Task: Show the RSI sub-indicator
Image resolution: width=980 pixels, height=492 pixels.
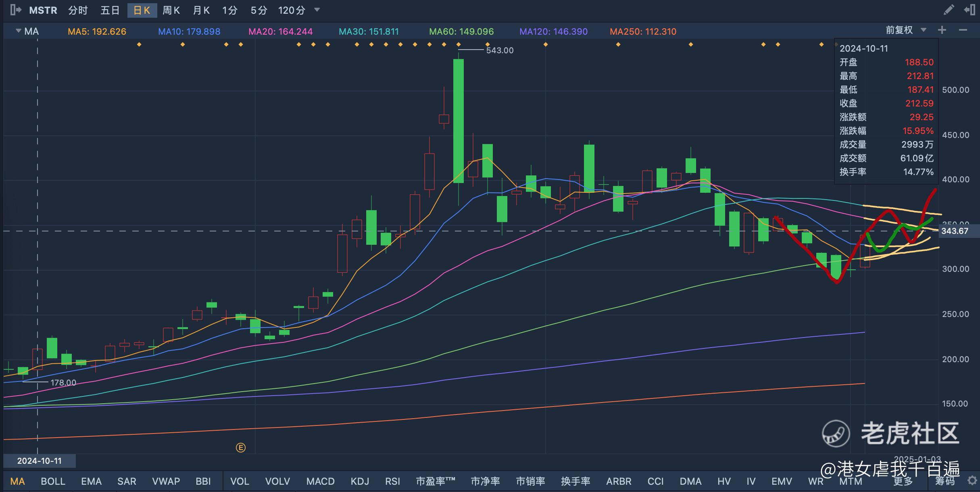Action: (x=392, y=481)
